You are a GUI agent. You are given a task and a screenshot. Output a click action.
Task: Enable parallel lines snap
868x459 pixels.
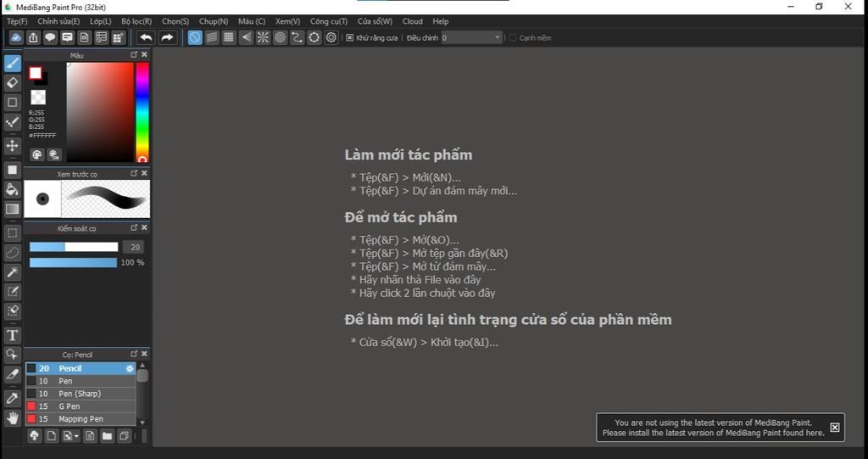click(x=212, y=37)
